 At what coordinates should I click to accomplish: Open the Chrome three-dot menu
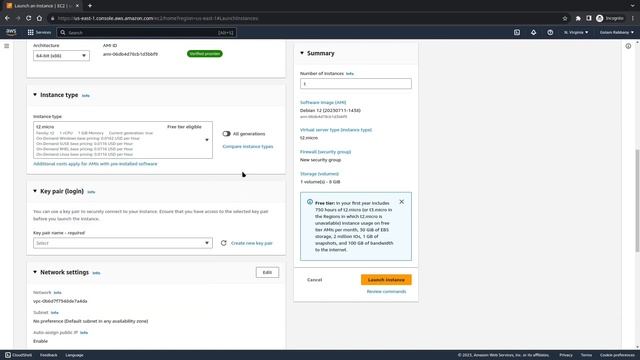[633, 18]
